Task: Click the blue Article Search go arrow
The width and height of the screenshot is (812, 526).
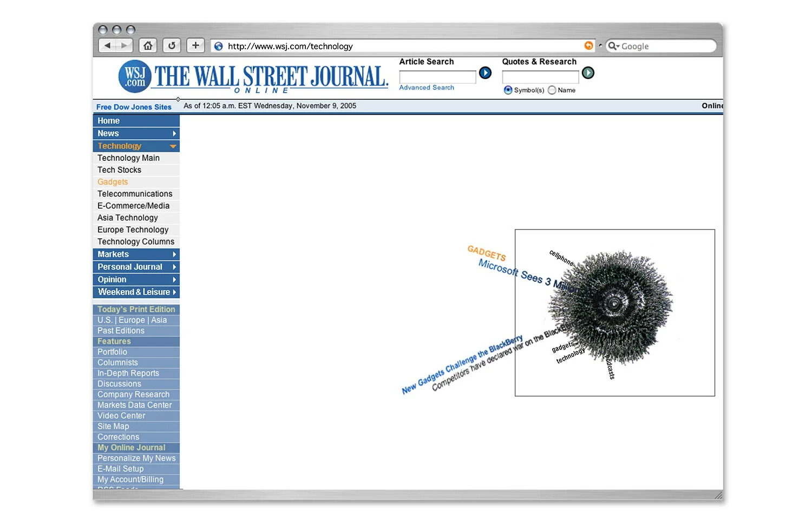Action: 485,73
